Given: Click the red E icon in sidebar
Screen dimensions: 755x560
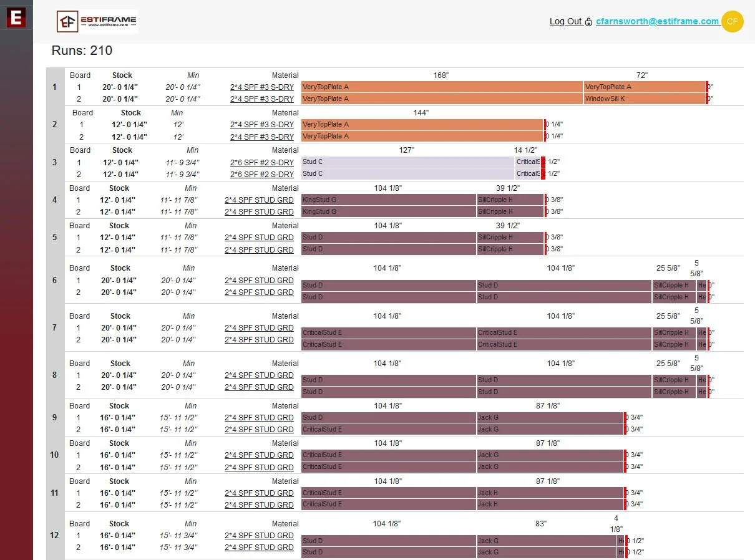Looking at the screenshot, I should tap(16, 17).
